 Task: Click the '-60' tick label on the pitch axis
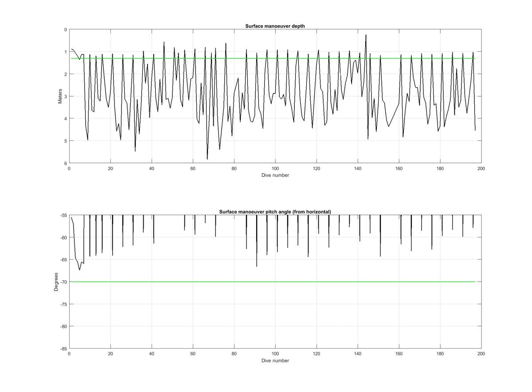tap(63, 237)
